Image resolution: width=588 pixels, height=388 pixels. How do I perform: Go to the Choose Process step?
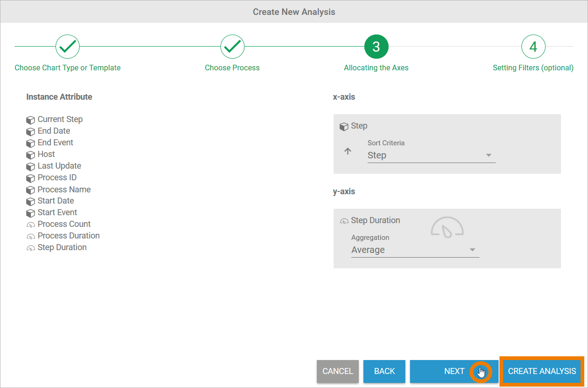(x=232, y=47)
